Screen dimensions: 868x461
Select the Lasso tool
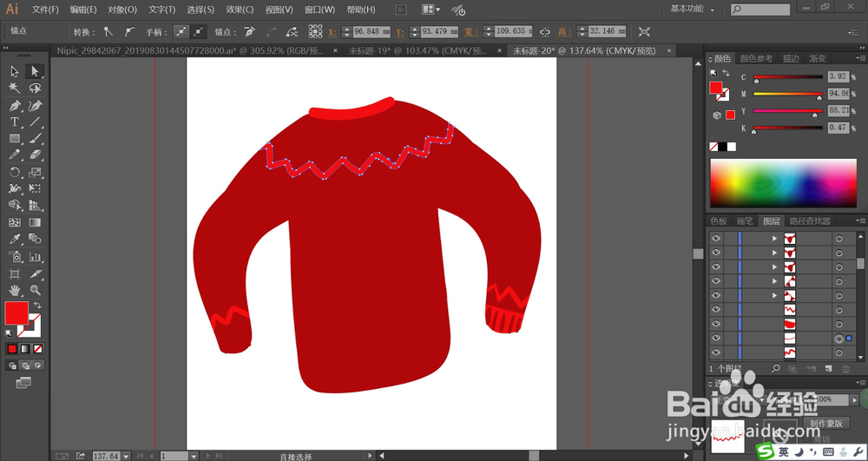(x=35, y=89)
